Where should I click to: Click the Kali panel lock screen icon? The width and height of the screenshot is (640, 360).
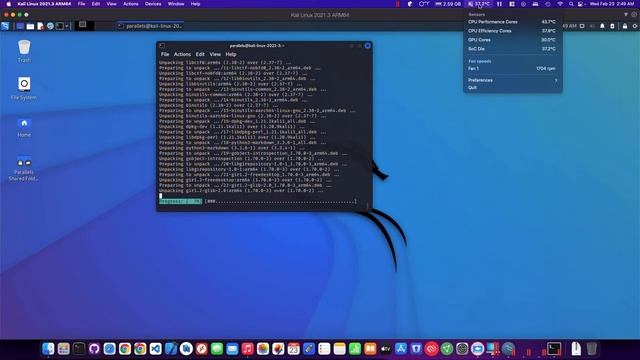point(625,26)
